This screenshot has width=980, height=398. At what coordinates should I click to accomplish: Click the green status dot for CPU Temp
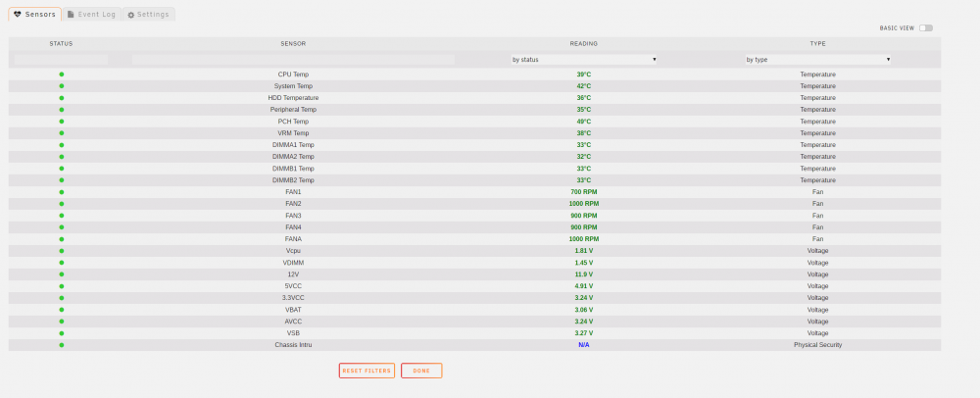[61, 75]
